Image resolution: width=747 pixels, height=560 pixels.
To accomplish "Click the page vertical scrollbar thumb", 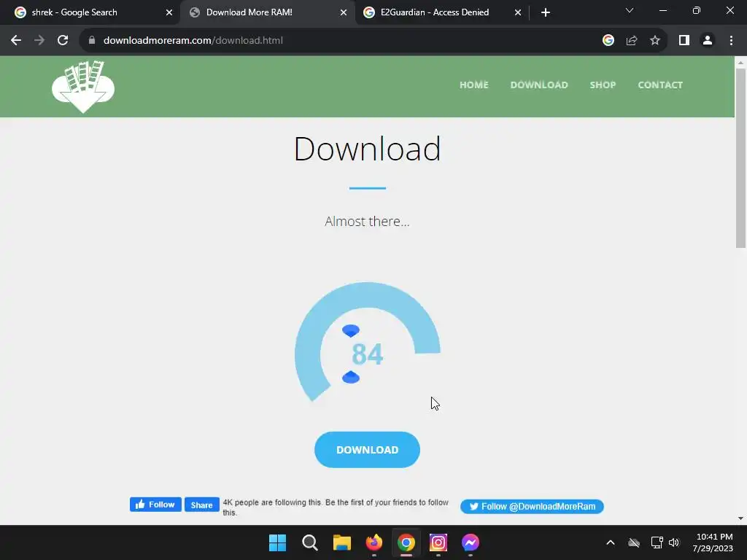I will 741,158.
